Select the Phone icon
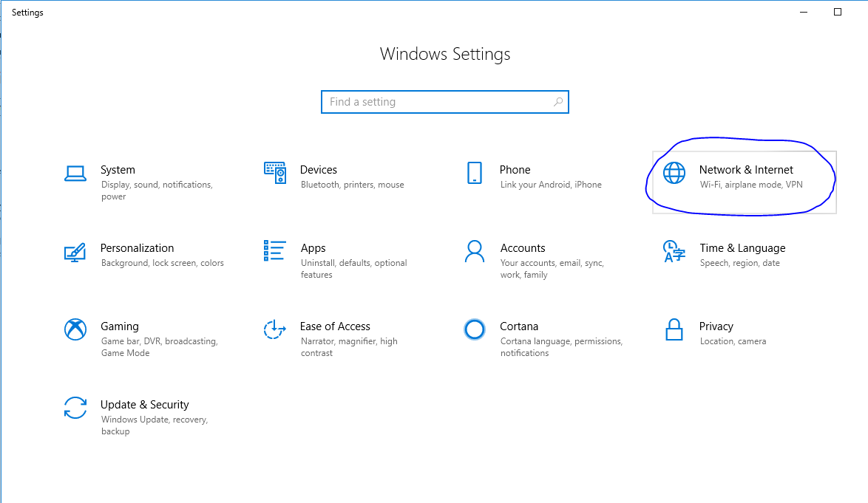Image resolution: width=868 pixels, height=503 pixels. [475, 173]
